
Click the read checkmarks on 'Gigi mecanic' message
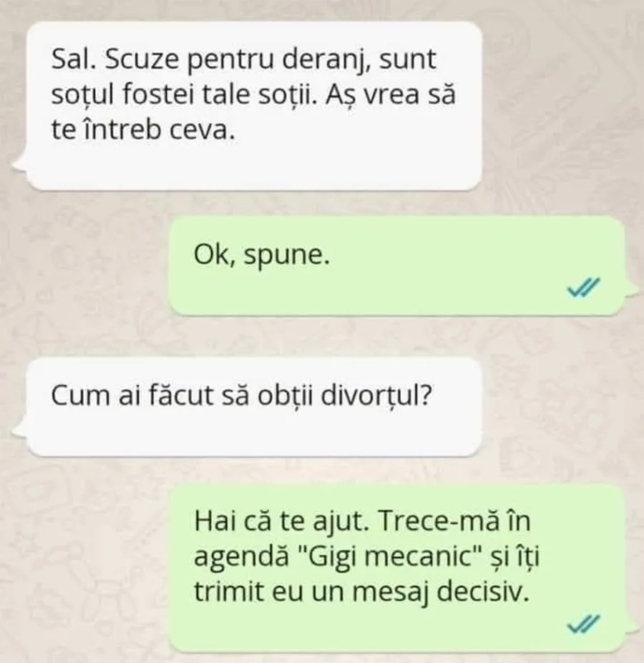tap(584, 624)
